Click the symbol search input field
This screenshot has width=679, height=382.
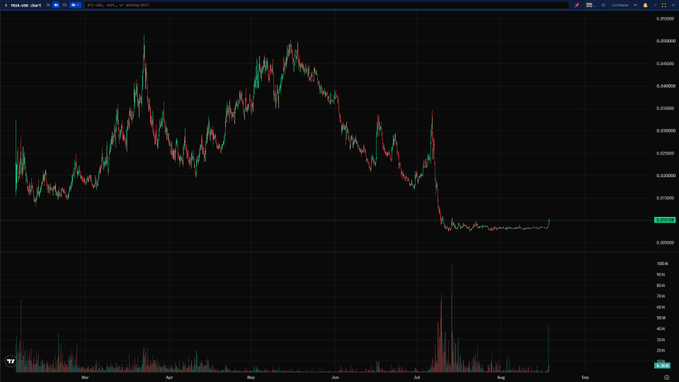point(327,5)
